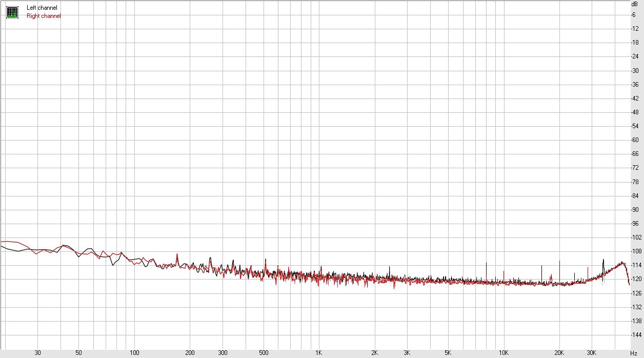Select the "Left channel" legend label
Viewport: 644px width, 358px height.
click(x=42, y=8)
